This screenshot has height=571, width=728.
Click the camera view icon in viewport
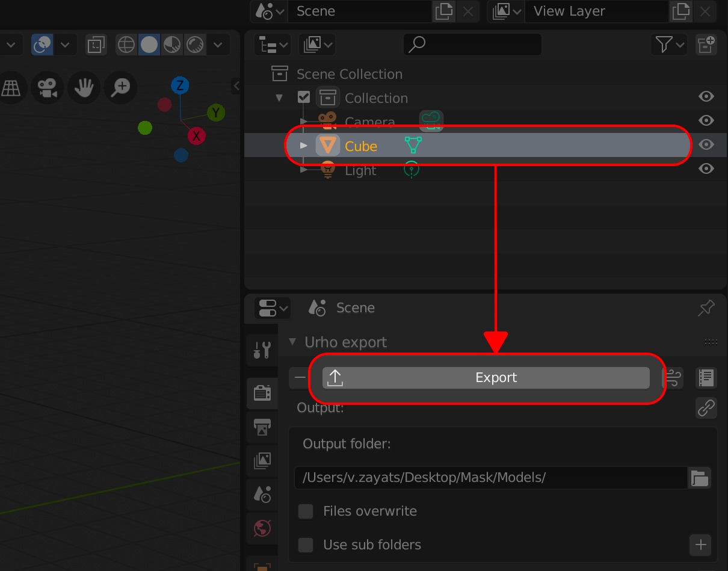[48, 88]
